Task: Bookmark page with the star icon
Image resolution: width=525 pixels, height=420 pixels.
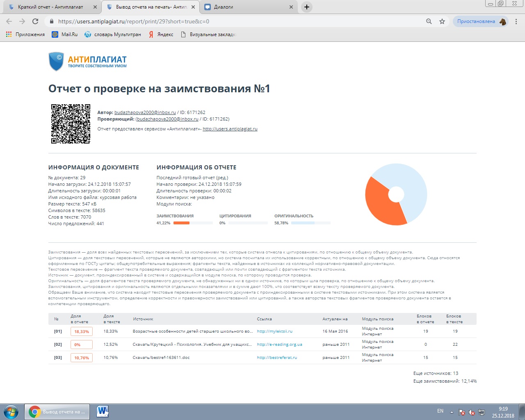Action: pos(442,21)
